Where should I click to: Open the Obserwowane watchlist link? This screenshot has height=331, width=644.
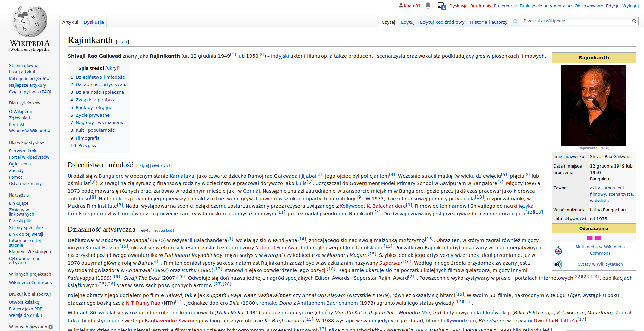tap(589, 6)
